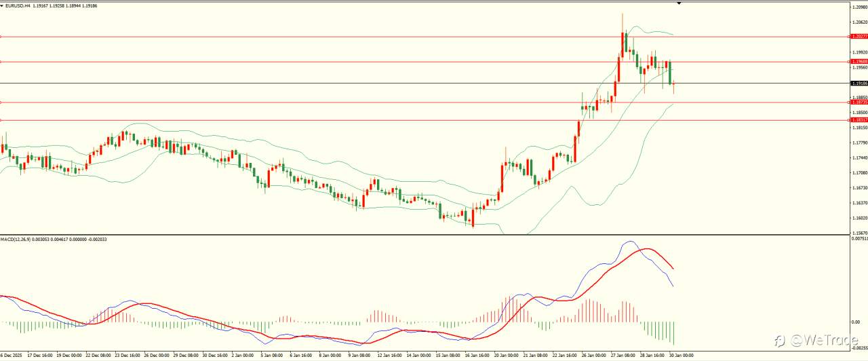This screenshot has width=868, height=361.
Task: Click the 1.16730 price axis value
Action: tap(859, 188)
